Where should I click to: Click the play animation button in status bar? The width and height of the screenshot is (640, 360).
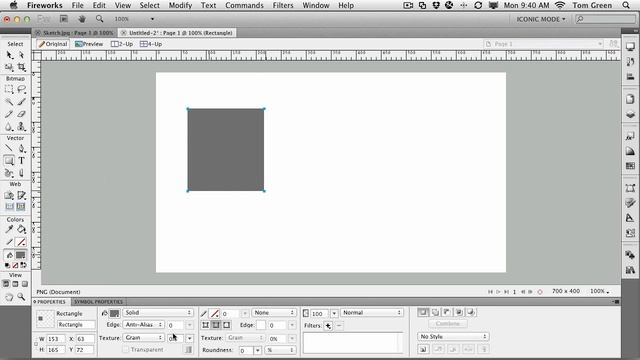pyautogui.click(x=498, y=292)
